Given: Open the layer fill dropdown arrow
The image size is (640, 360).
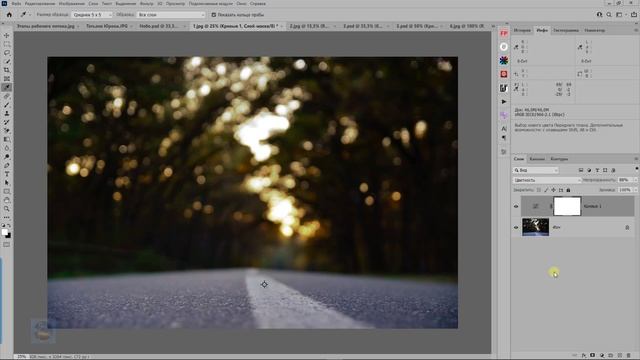Looking at the screenshot, I should pos(636,190).
